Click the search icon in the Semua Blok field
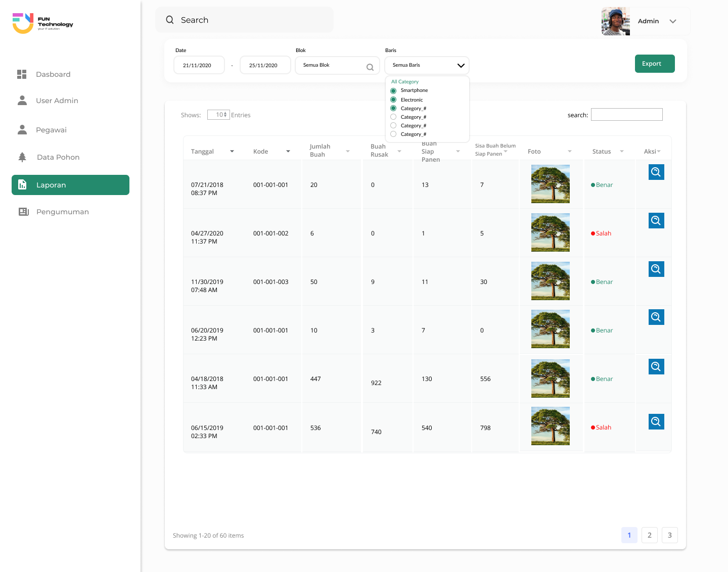 pos(370,67)
